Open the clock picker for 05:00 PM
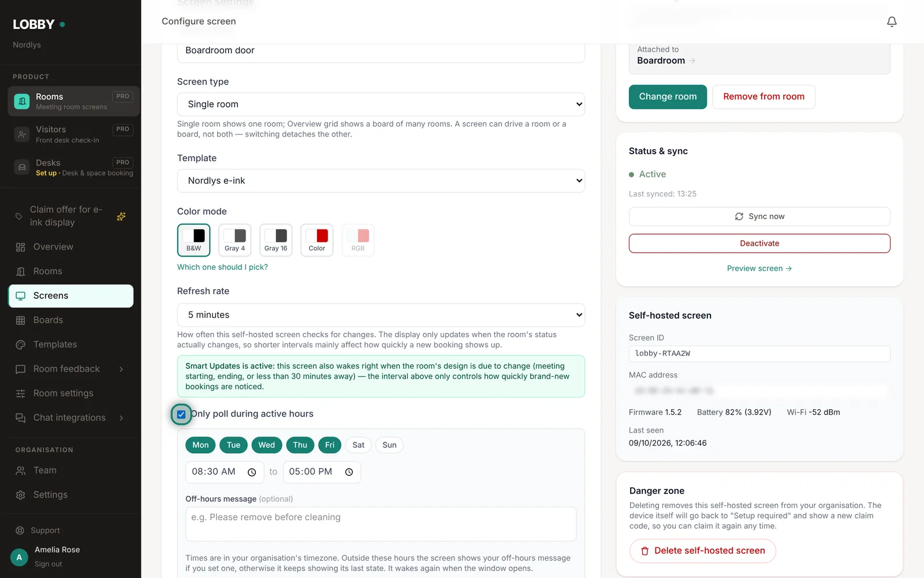 pyautogui.click(x=349, y=472)
